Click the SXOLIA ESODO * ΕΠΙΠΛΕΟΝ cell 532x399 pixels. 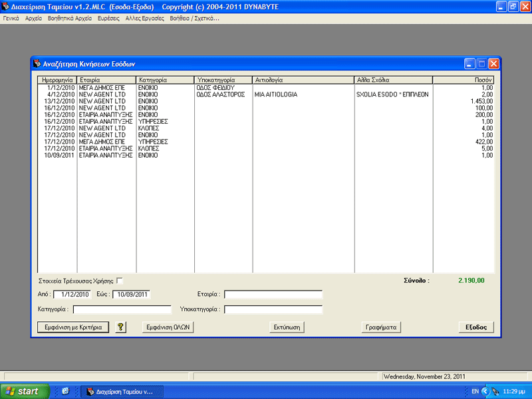coord(392,94)
